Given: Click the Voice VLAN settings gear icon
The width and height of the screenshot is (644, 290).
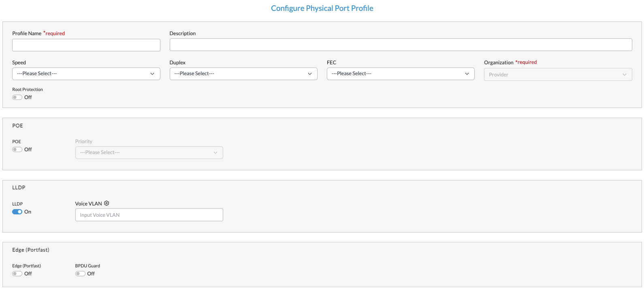Looking at the screenshot, I should (107, 203).
